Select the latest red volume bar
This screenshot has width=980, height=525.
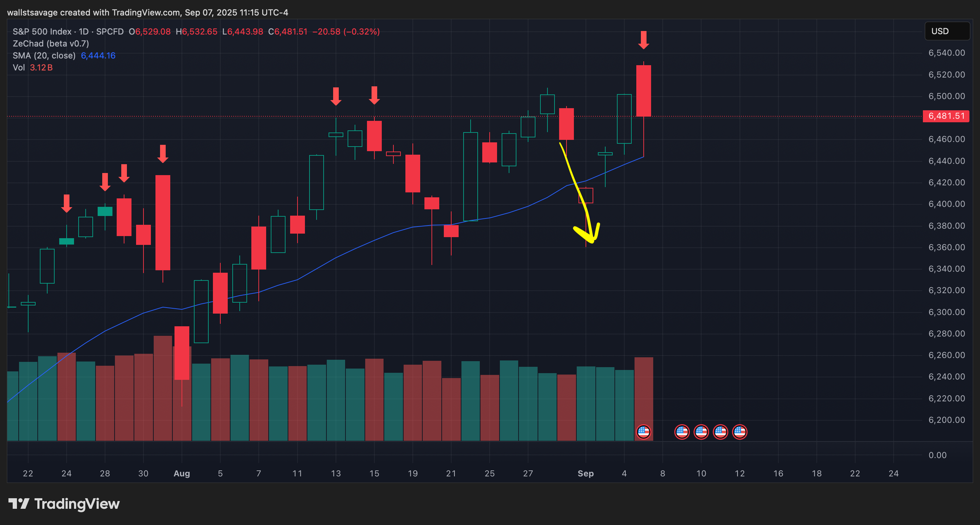click(644, 399)
